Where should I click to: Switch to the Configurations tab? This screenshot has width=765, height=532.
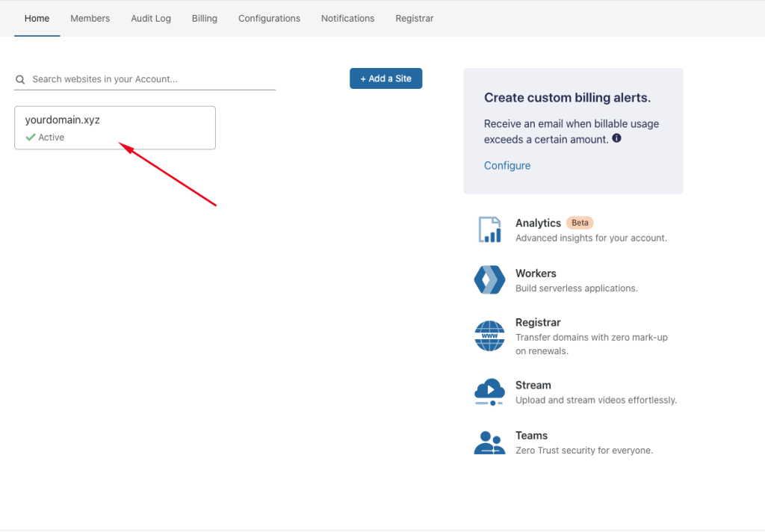[269, 18]
